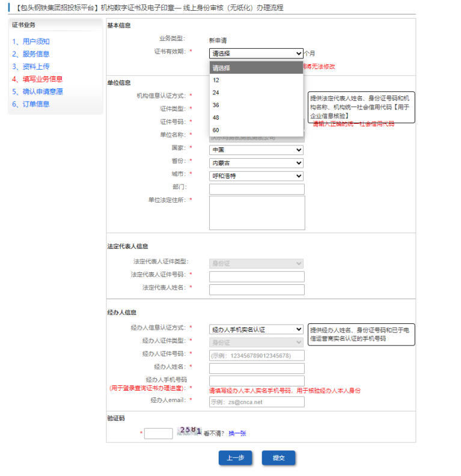Select 12 months in validity dropdown list

click(255, 80)
